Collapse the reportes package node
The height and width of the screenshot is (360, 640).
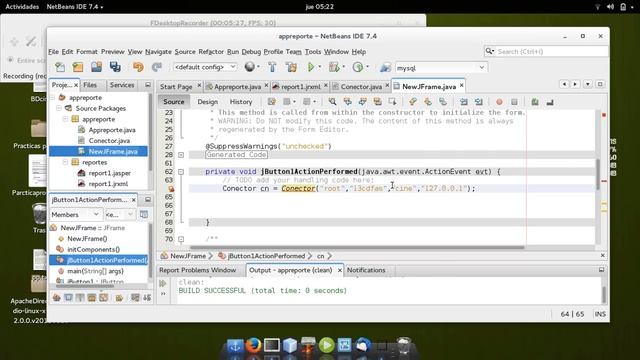click(65, 162)
